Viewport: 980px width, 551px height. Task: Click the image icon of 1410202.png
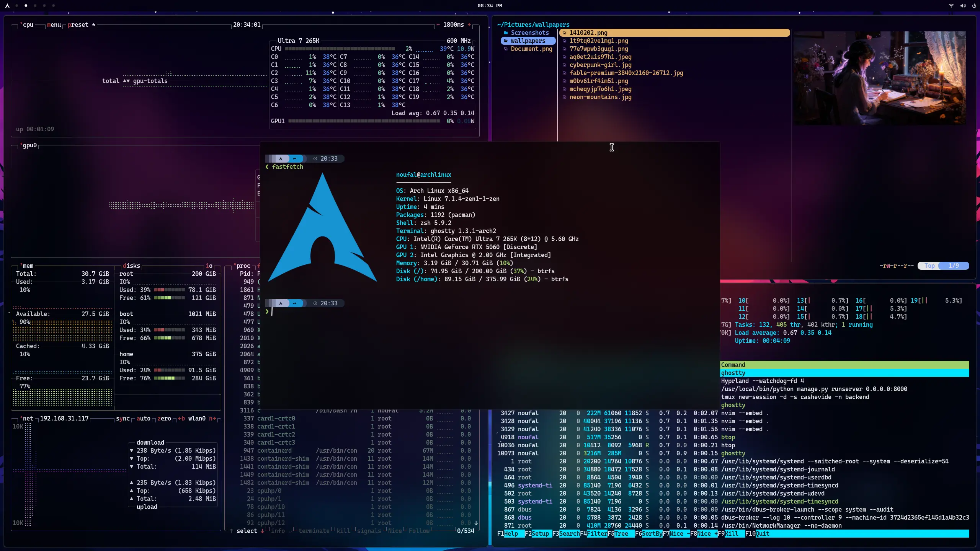click(x=564, y=33)
